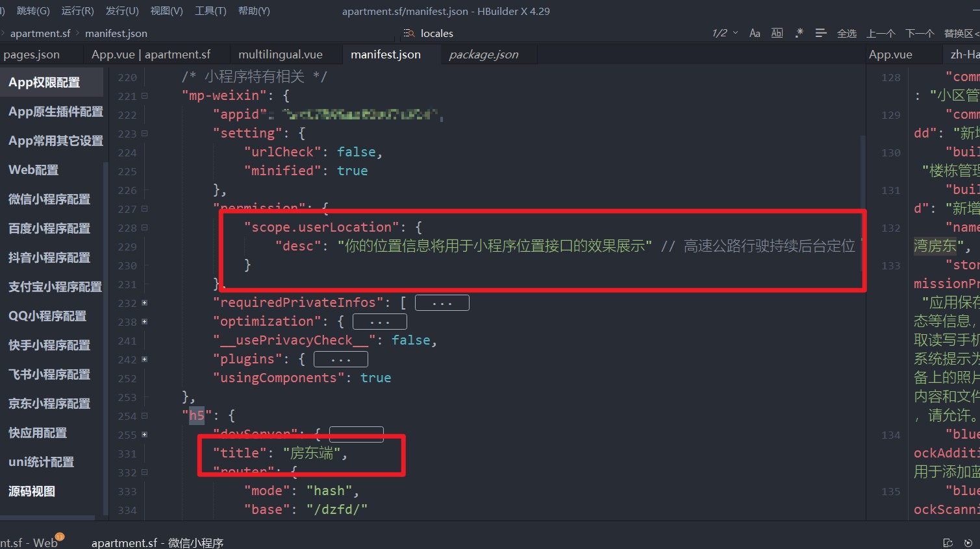The height and width of the screenshot is (549, 980).
Task: Open App权限配置 section
Action: 51,82
